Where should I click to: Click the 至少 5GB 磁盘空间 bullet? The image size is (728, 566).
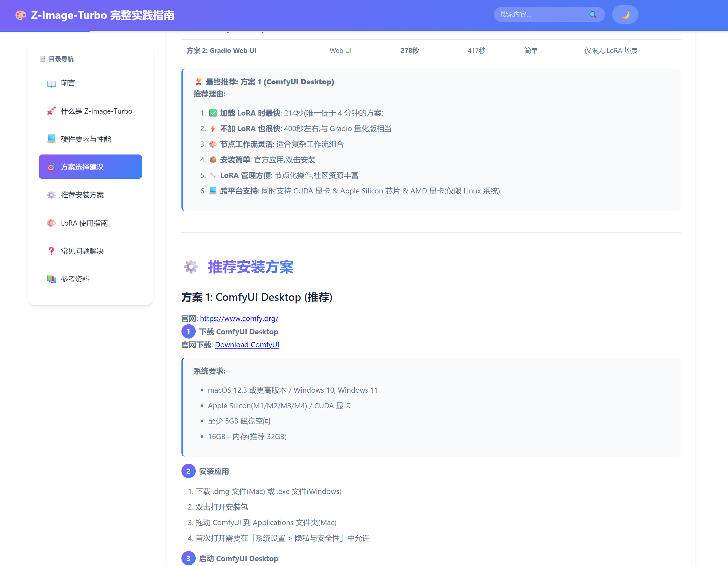tap(239, 421)
